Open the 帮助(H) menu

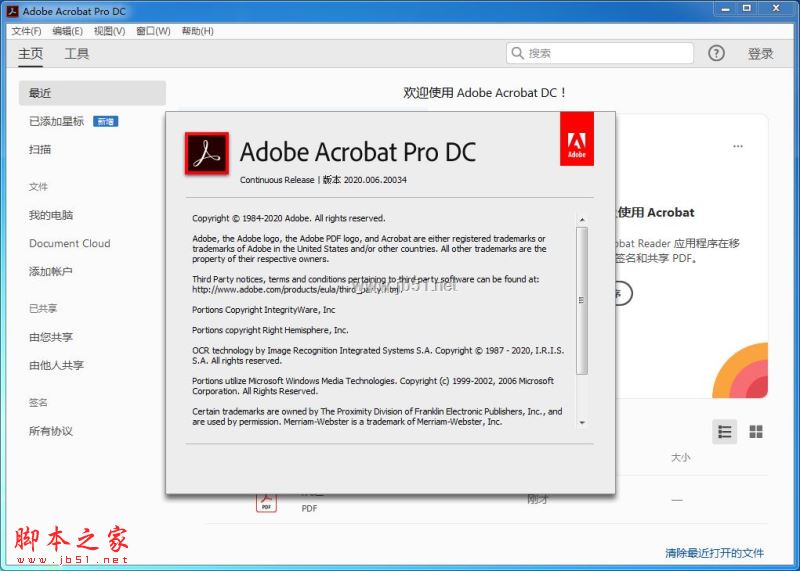197,31
